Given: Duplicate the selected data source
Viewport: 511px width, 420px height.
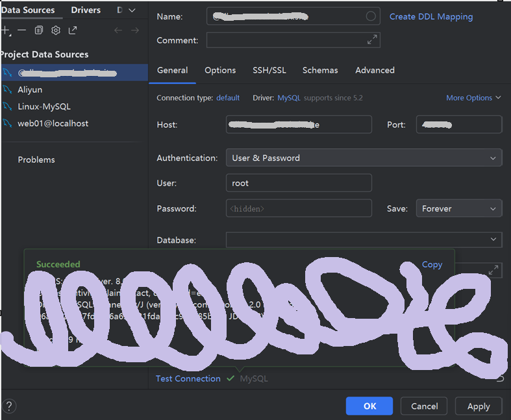Looking at the screenshot, I should [x=39, y=31].
